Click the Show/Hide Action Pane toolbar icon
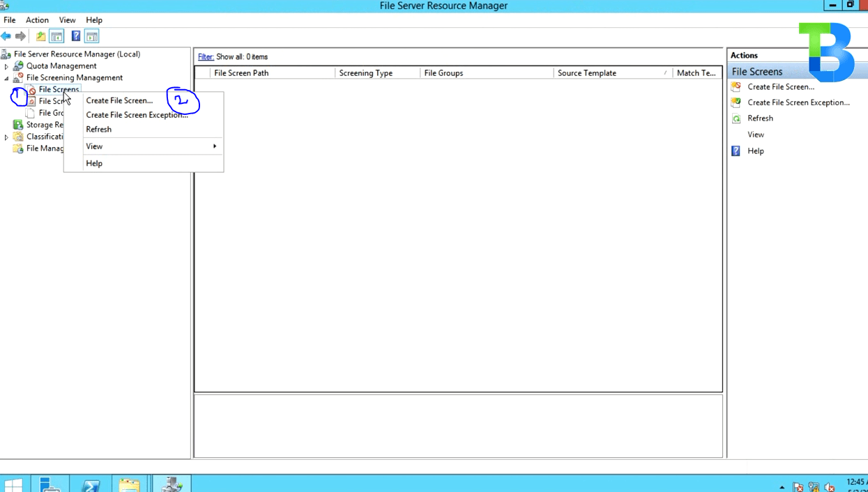The height and width of the screenshot is (492, 868). tap(91, 36)
